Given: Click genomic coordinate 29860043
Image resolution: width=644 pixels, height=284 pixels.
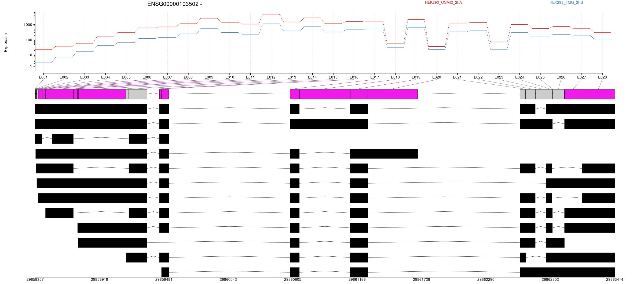Looking at the screenshot, I should click(228, 279).
